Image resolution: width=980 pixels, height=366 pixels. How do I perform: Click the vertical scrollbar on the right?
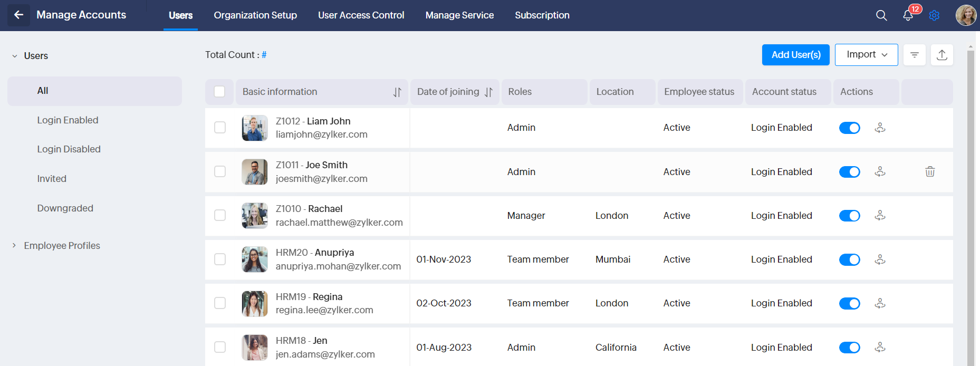coord(971,211)
